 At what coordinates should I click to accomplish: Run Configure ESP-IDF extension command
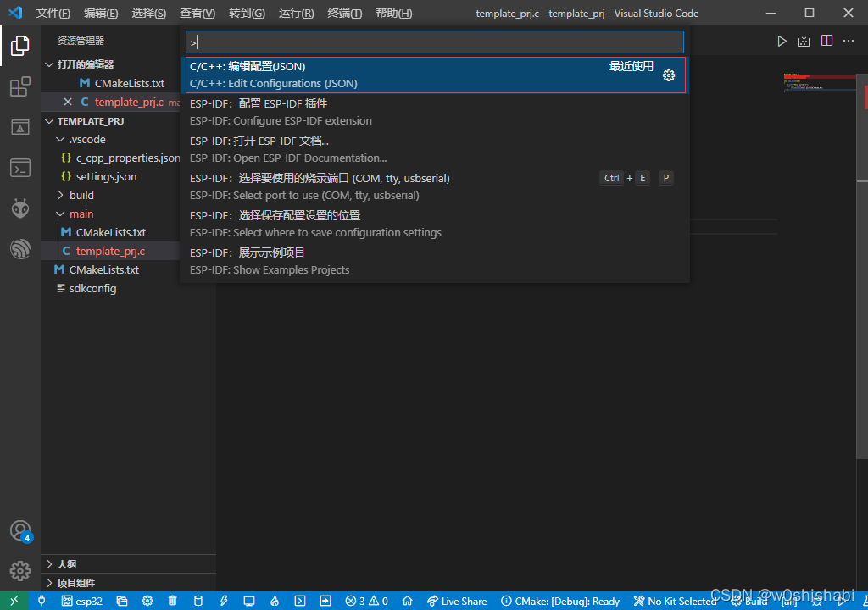436,112
